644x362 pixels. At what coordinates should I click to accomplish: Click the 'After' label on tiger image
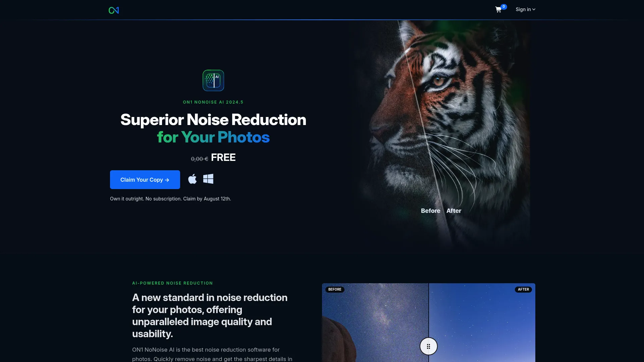coord(454,211)
